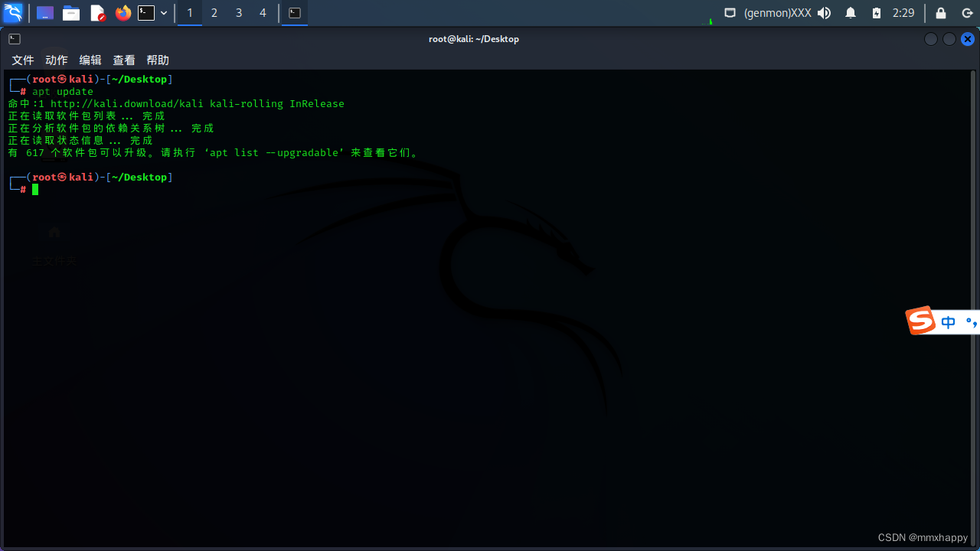The width and height of the screenshot is (980, 551).
Task: Open terminal emulator launcher icon
Action: click(x=146, y=13)
